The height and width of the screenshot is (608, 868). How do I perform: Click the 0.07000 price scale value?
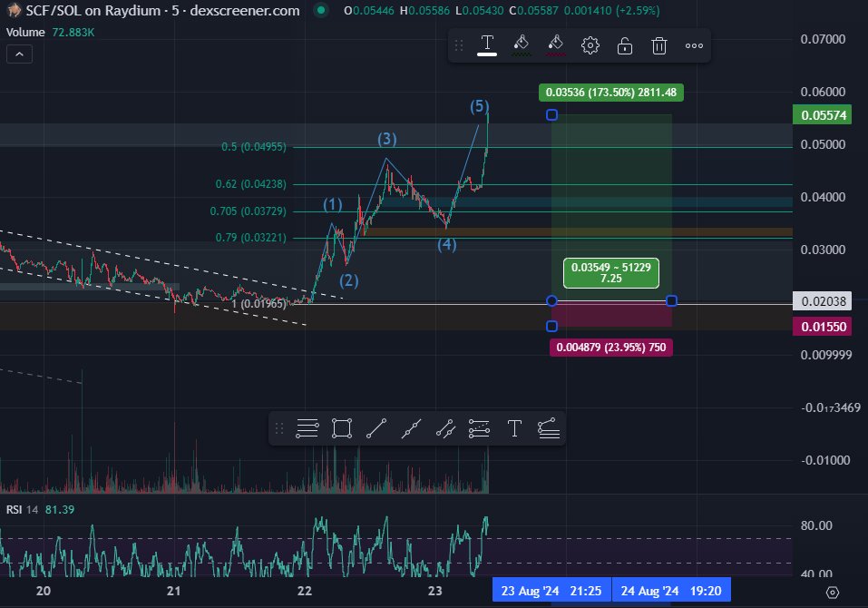823,39
